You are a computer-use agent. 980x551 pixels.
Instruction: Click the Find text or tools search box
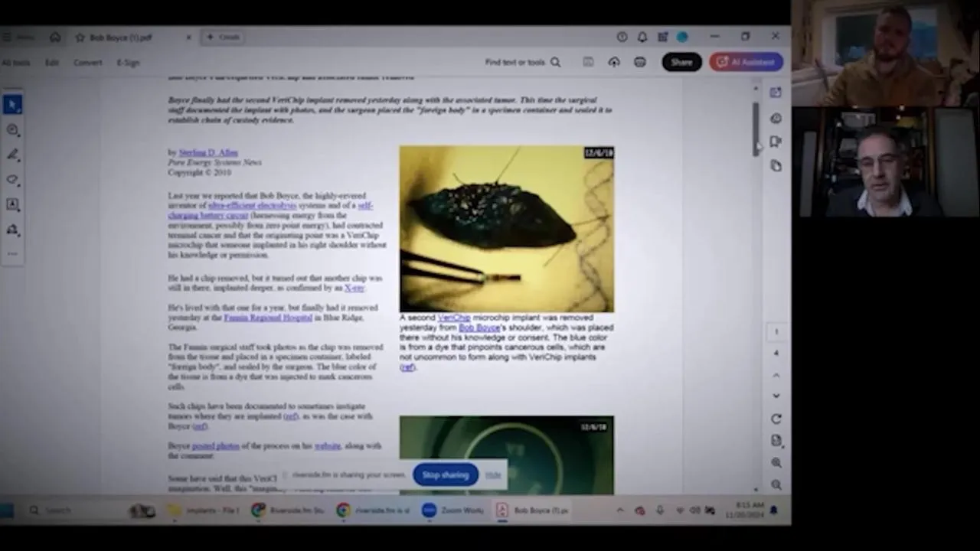click(x=522, y=62)
